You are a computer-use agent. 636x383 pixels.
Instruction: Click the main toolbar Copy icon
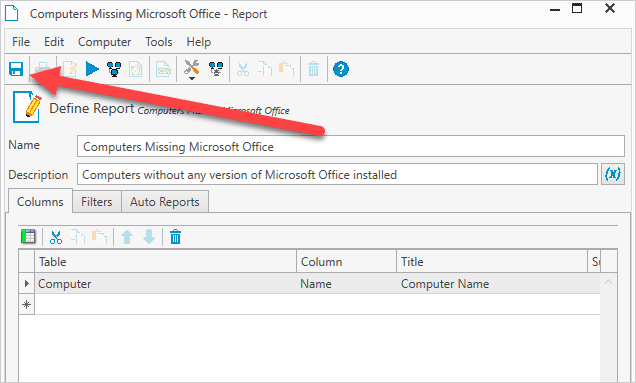(x=265, y=69)
